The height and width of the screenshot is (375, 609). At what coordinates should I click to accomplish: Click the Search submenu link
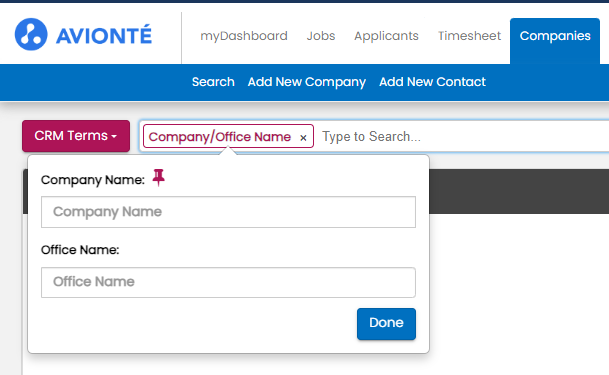coord(213,82)
